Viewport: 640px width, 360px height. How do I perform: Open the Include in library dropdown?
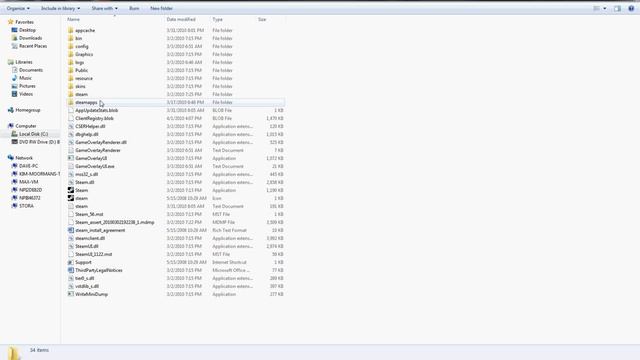click(60, 8)
